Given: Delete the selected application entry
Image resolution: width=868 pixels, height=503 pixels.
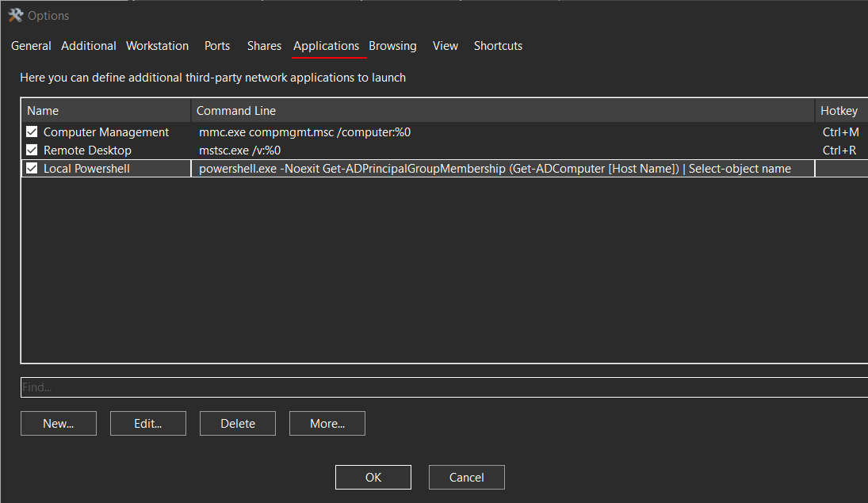Looking at the screenshot, I should point(238,423).
